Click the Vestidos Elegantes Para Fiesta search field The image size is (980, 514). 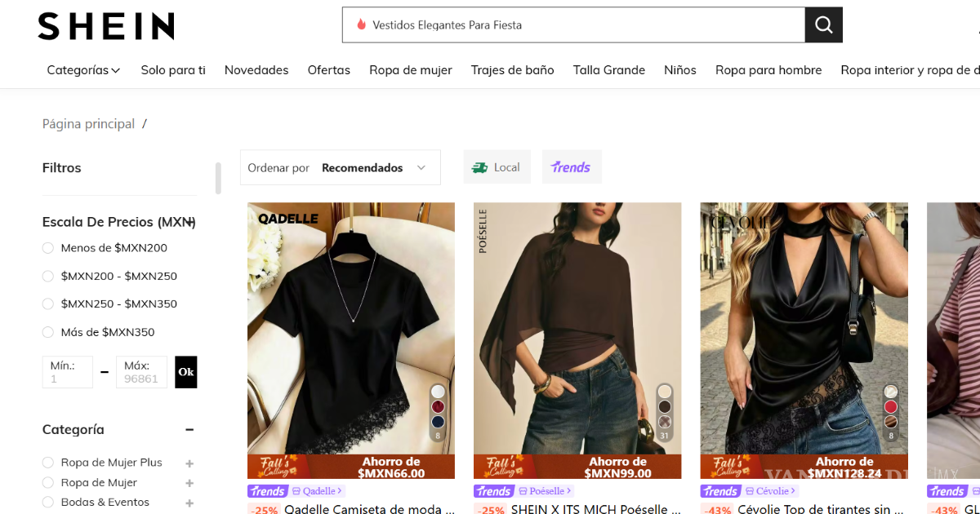pos(573,25)
